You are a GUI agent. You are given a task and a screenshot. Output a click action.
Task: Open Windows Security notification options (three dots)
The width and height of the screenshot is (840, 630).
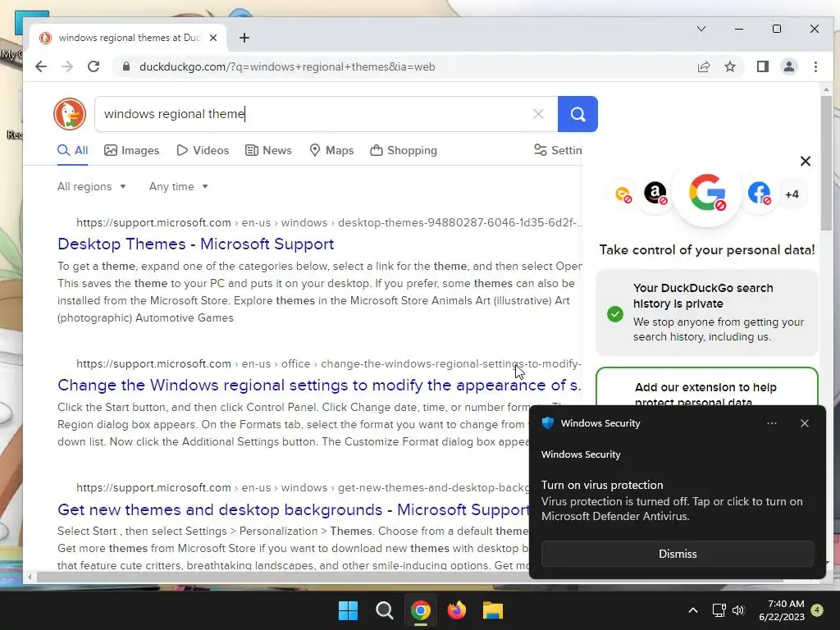[771, 423]
